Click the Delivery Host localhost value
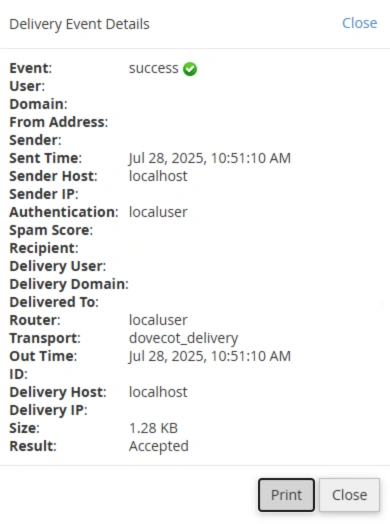Viewport: 390px width, 524px height. (158, 392)
